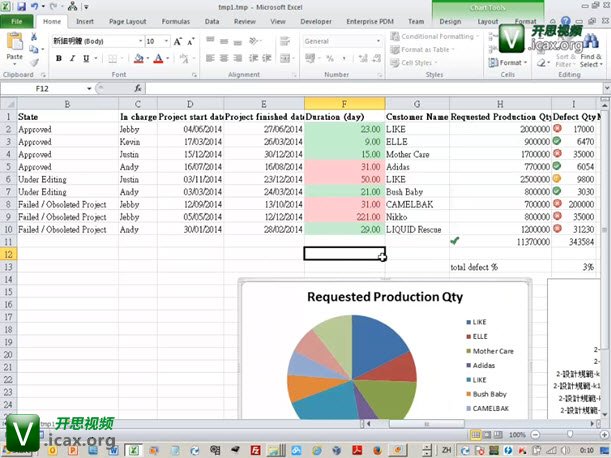Click the Bottom Align icon
Screen dimensions: 611x458
(x=238, y=41)
